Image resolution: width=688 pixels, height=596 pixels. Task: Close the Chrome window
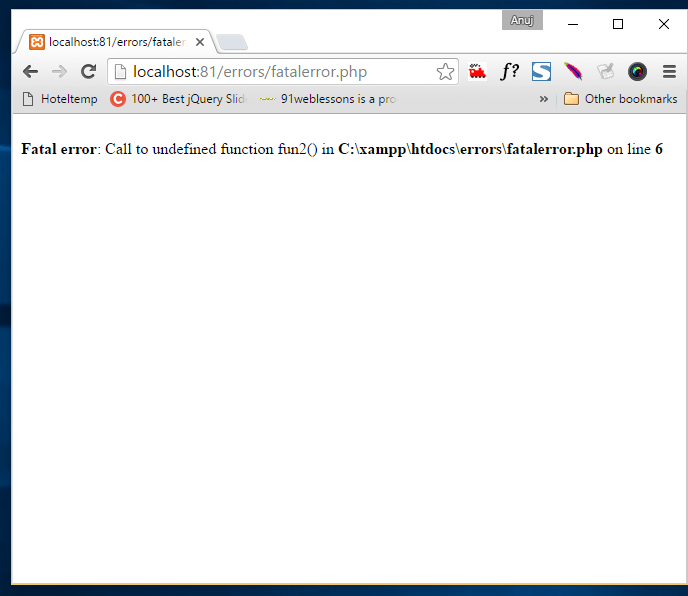point(664,24)
